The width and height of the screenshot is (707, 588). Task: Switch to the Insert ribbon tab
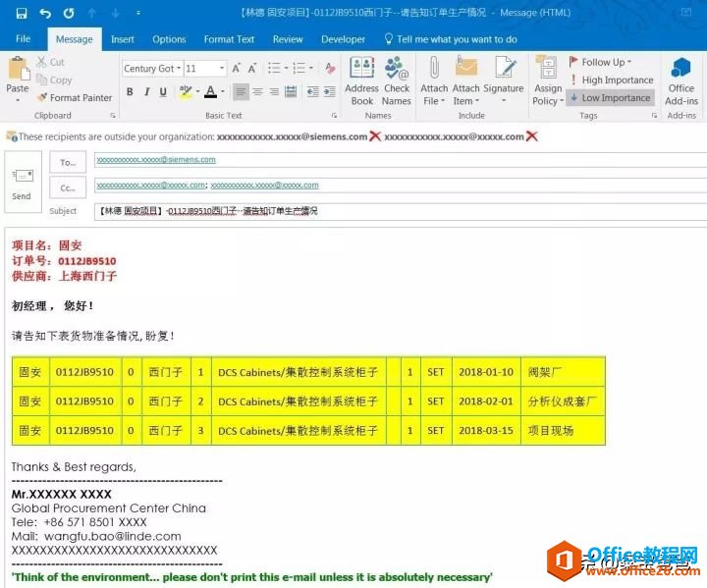(x=122, y=39)
